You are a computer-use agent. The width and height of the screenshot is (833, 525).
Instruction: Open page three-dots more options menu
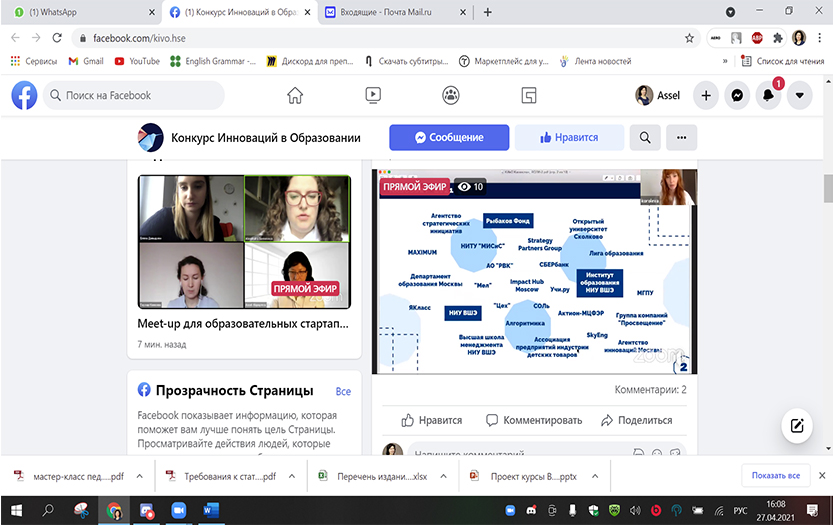point(681,137)
